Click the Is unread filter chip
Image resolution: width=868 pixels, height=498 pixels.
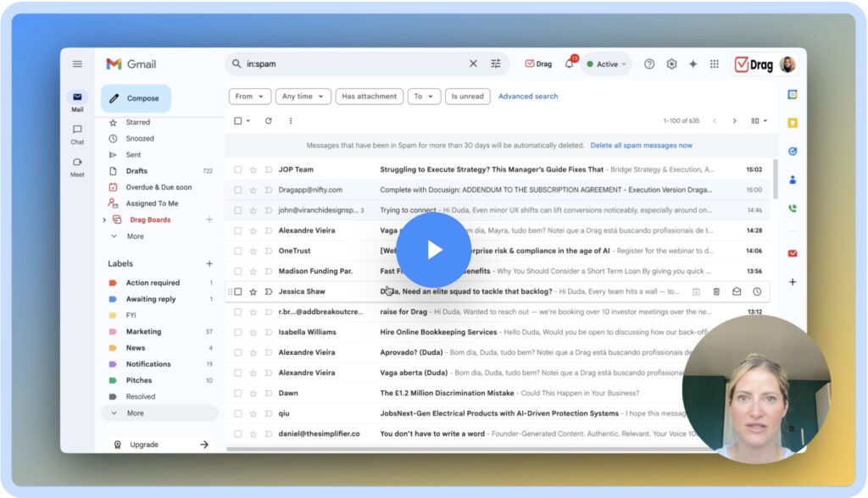coord(467,97)
